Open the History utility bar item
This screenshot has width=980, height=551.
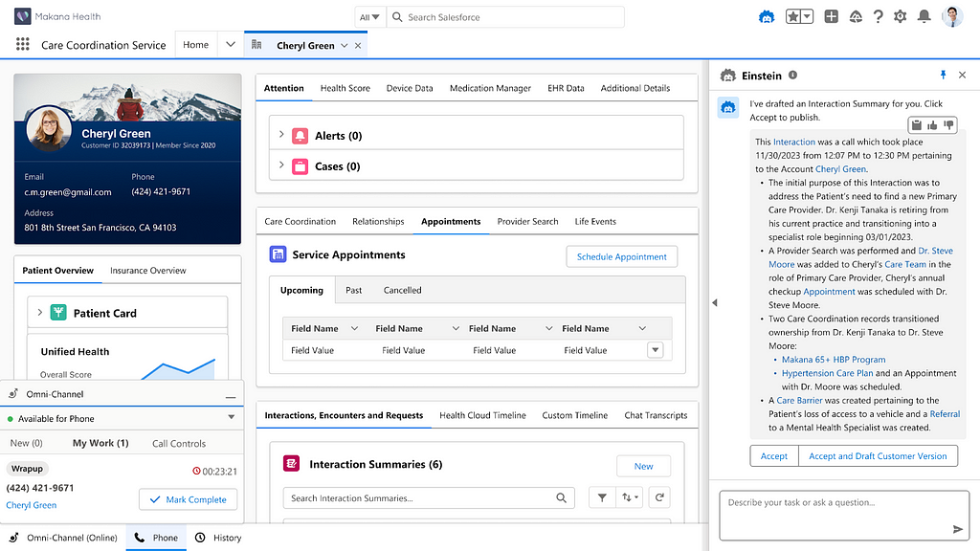click(218, 538)
